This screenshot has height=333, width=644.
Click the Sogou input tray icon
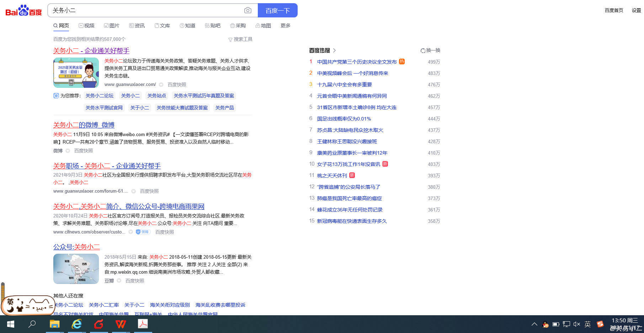click(600, 324)
